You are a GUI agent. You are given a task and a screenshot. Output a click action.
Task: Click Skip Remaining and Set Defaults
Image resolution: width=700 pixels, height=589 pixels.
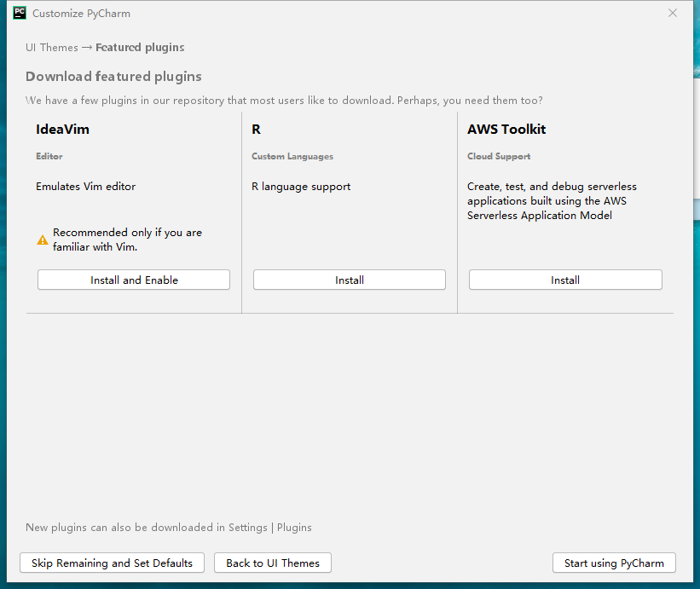[112, 563]
